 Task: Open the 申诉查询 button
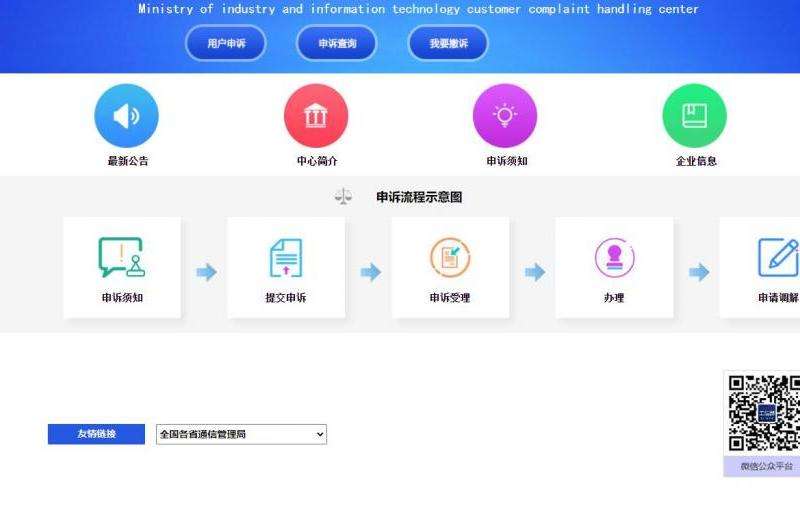337,43
